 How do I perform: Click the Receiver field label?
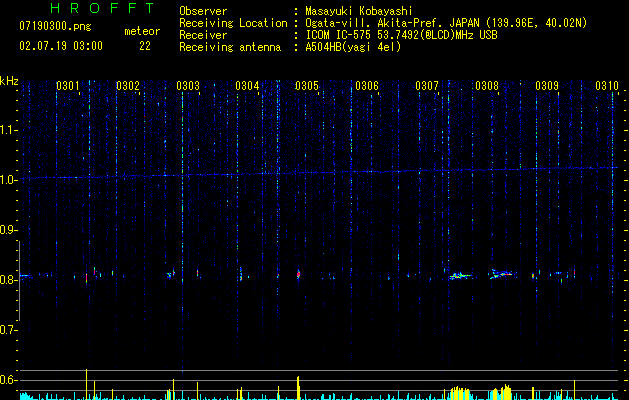click(203, 35)
